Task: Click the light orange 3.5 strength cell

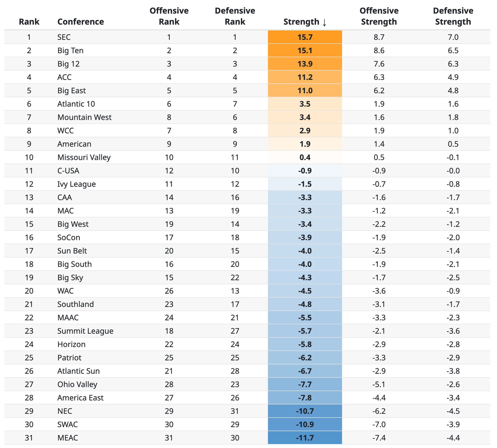Action: click(305, 104)
